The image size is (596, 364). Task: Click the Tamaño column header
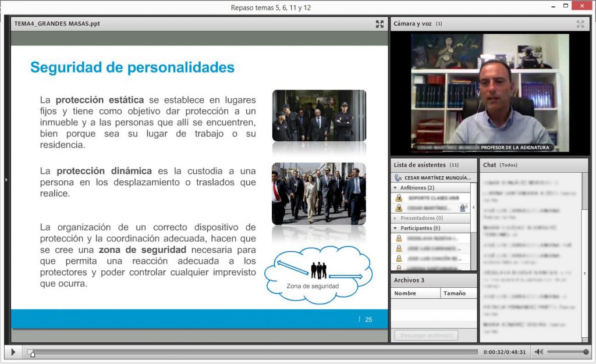tap(459, 294)
